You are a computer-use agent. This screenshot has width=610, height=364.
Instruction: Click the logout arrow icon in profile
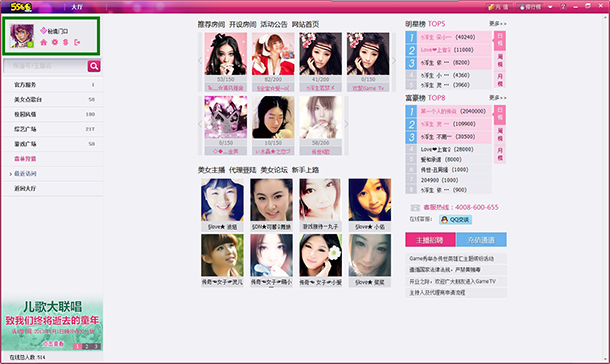tap(77, 42)
